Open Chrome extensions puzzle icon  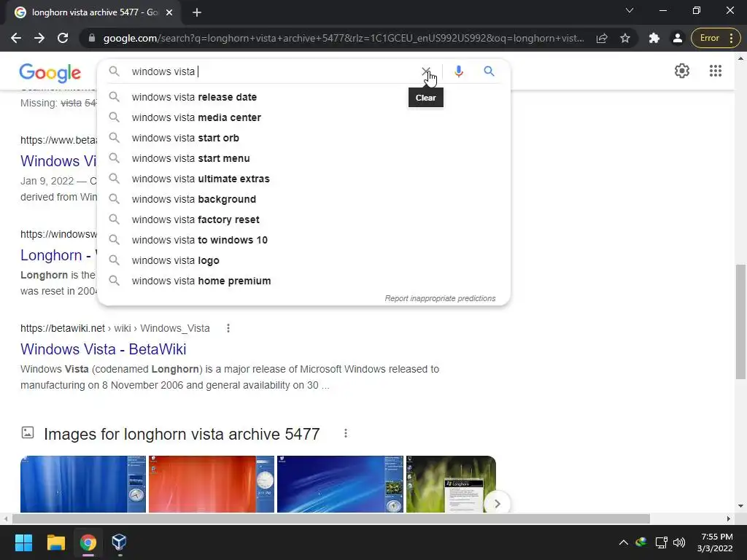pos(654,38)
